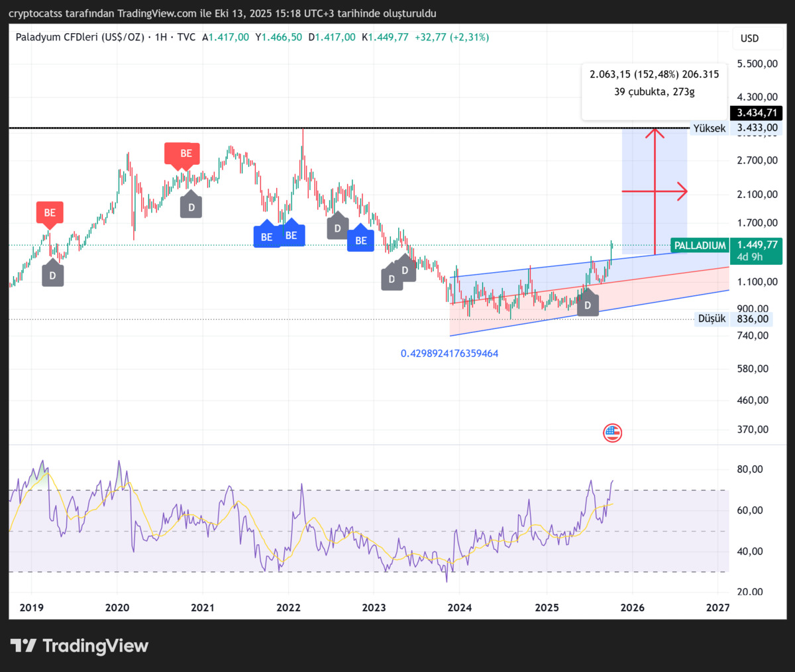Click the red vertical arrow on projection
Image resolution: width=795 pixels, height=672 pixels.
point(655,191)
